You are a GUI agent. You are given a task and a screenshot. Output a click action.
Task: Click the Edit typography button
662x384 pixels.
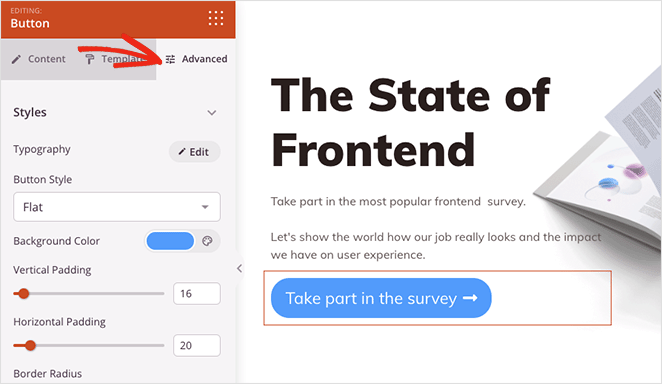point(195,151)
